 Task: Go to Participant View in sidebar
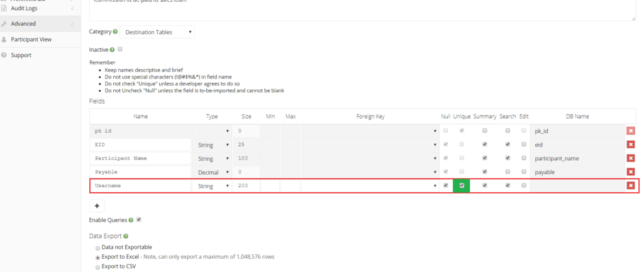40,40
